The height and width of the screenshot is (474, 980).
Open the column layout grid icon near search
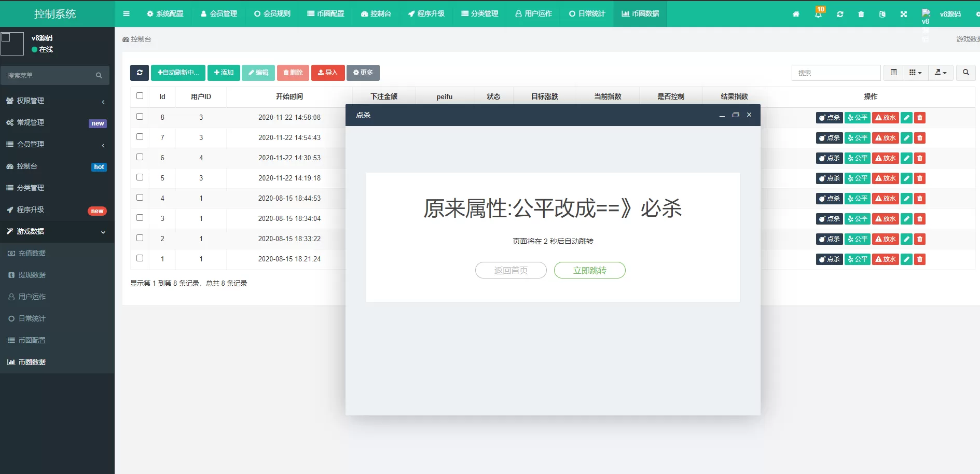(x=915, y=73)
